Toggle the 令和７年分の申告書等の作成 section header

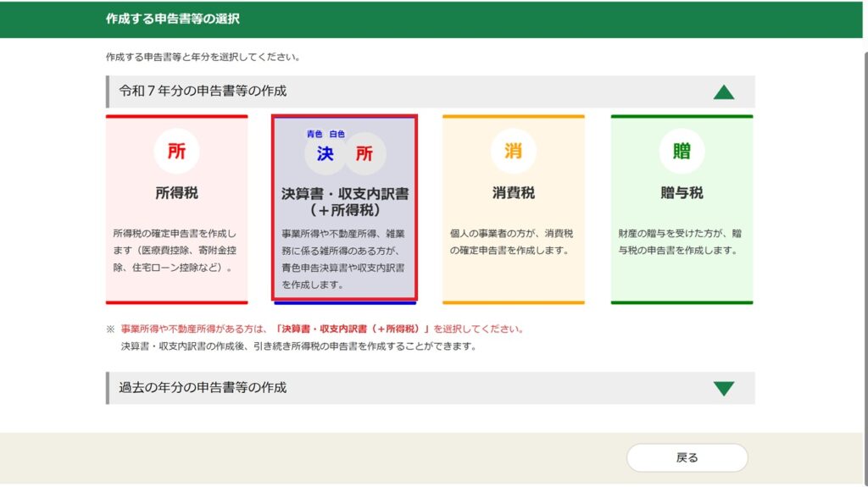pyautogui.click(x=203, y=91)
